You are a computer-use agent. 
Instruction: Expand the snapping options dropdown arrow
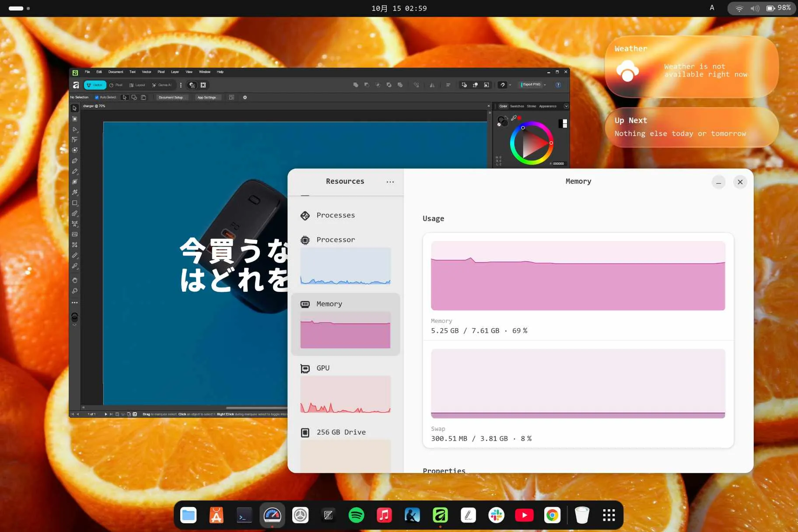coord(510,85)
